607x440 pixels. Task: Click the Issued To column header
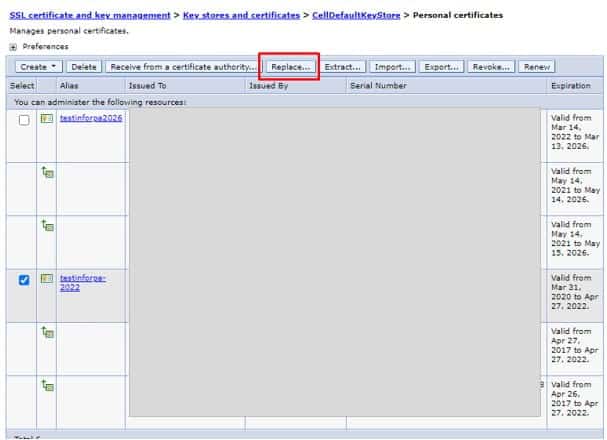point(147,86)
